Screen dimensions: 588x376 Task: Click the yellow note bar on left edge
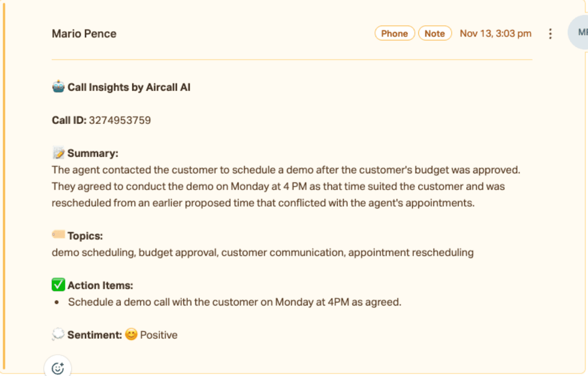coord(4,186)
